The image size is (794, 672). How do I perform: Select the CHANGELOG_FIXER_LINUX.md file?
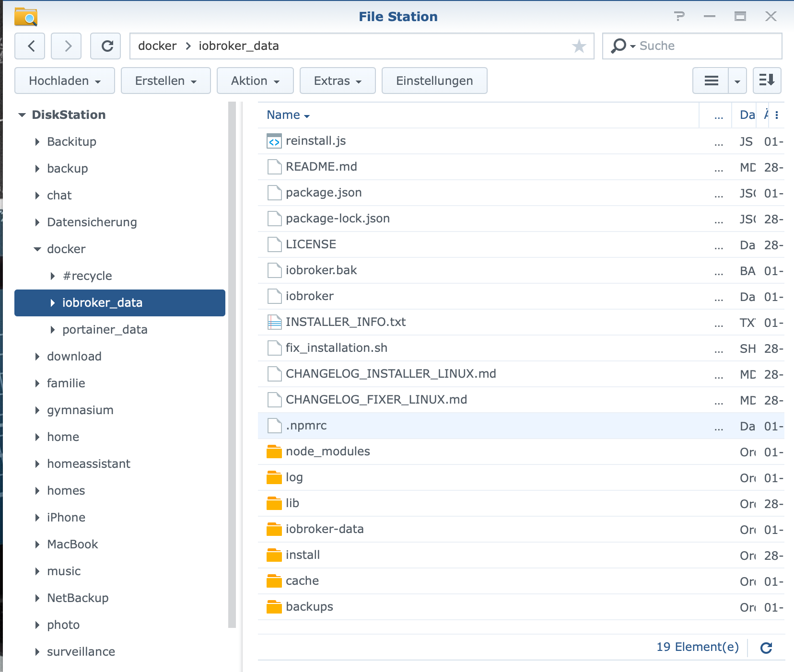521,400
